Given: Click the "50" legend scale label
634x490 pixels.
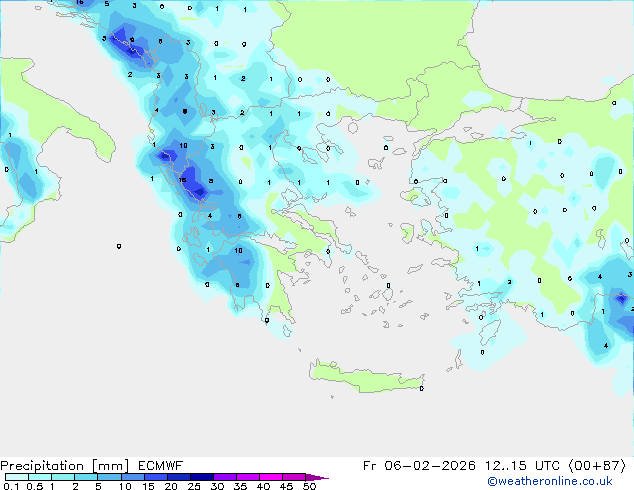Looking at the screenshot, I should (309, 486).
